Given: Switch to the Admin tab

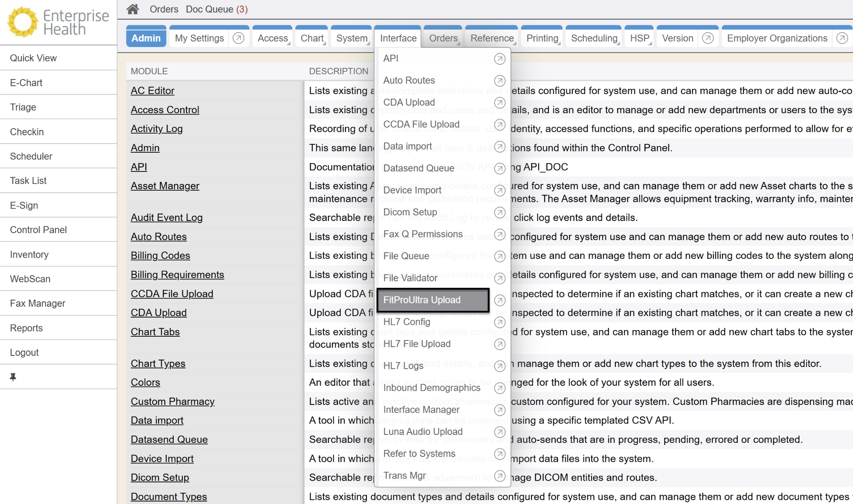Looking at the screenshot, I should coord(146,38).
